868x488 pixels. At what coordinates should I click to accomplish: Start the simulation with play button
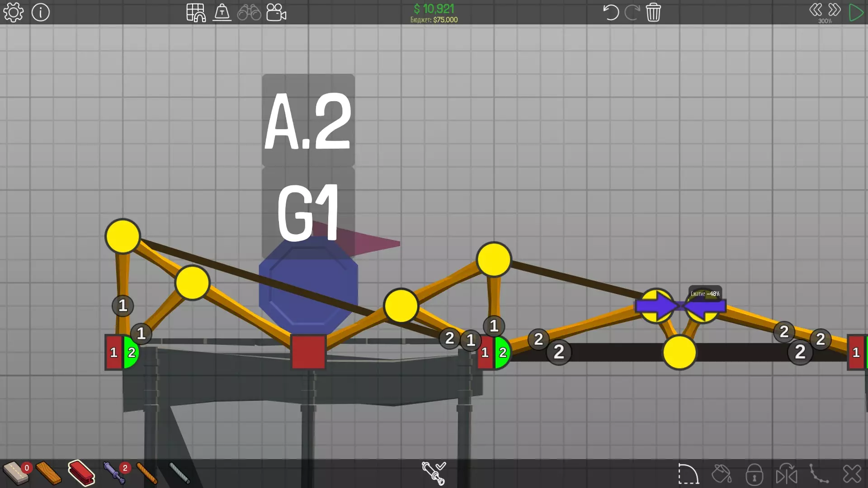point(856,13)
